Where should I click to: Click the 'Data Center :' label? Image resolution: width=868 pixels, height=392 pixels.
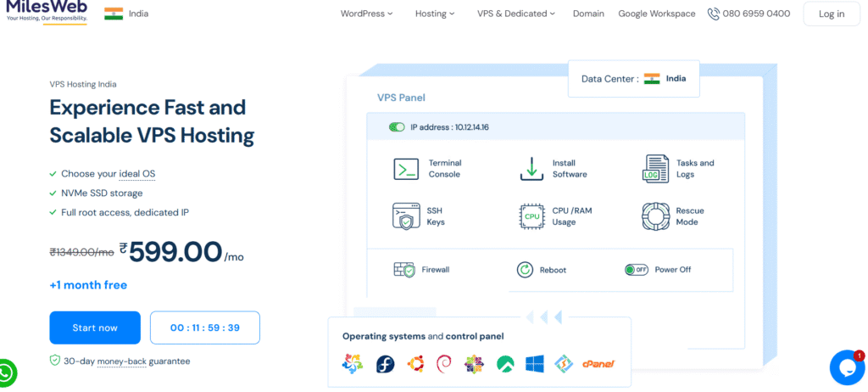[x=609, y=79]
